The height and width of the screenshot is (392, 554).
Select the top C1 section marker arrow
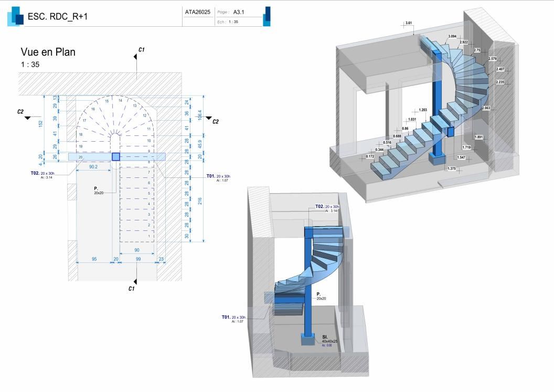click(135, 57)
